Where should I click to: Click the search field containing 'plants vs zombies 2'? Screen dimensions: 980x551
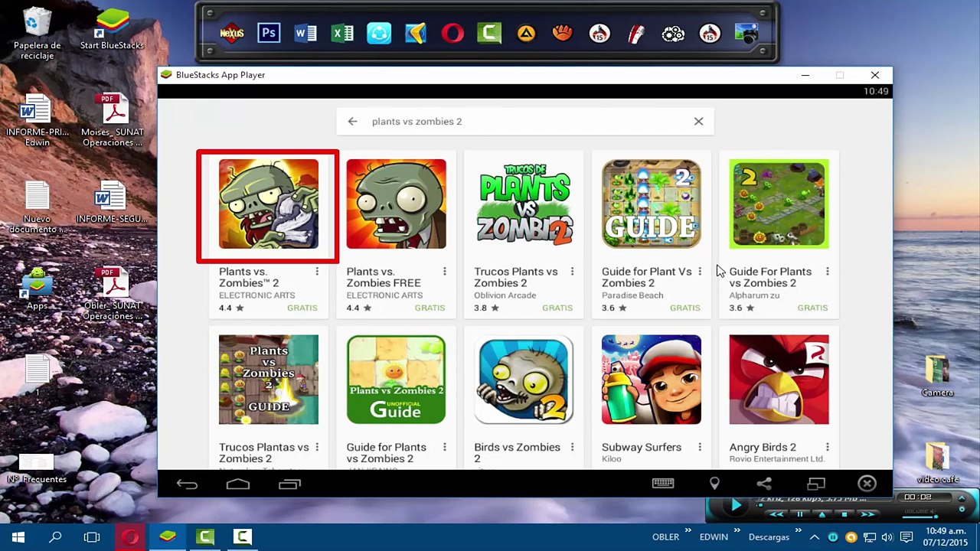525,122
